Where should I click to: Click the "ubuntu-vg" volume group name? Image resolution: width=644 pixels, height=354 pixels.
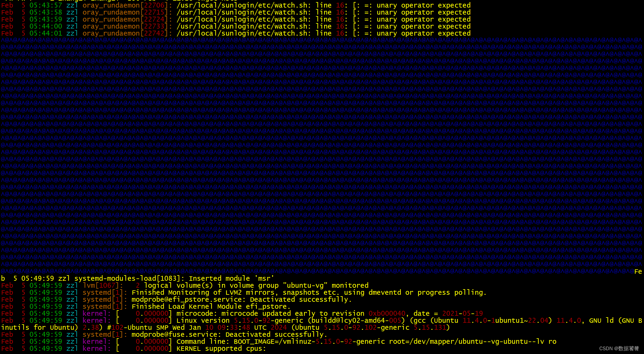[305, 285]
